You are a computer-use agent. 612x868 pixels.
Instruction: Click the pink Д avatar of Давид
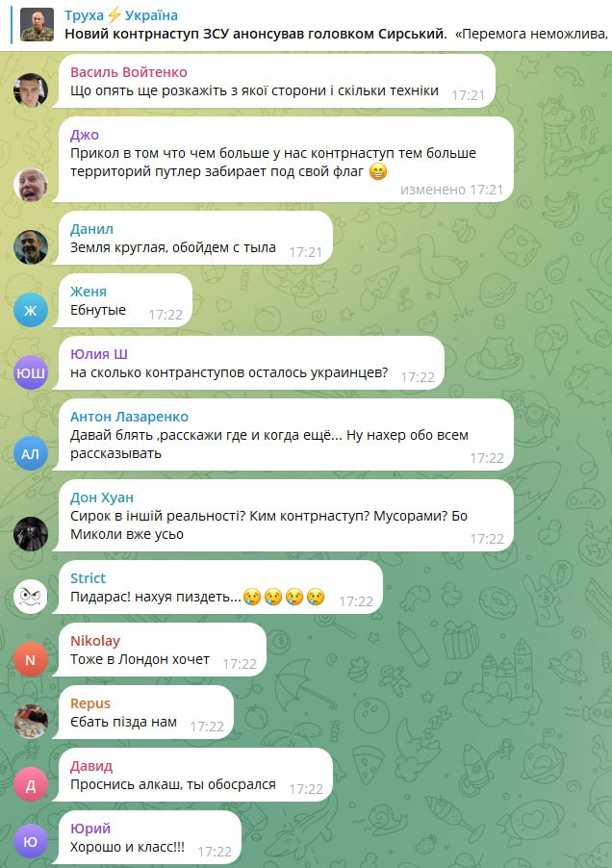pos(31,784)
